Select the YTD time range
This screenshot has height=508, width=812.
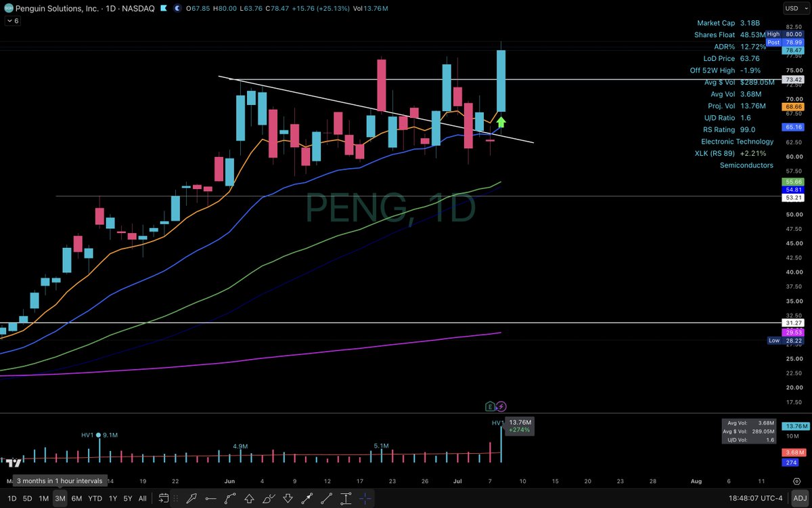tap(95, 499)
